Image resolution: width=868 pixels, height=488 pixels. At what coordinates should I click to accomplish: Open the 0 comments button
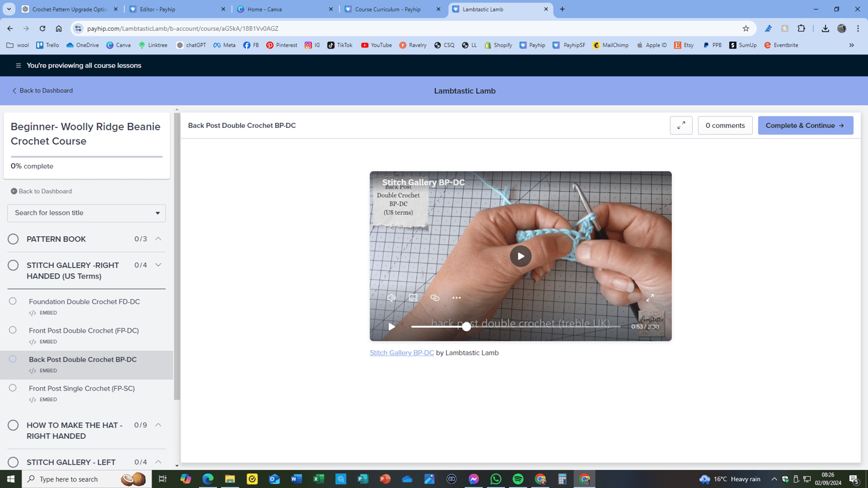point(725,126)
